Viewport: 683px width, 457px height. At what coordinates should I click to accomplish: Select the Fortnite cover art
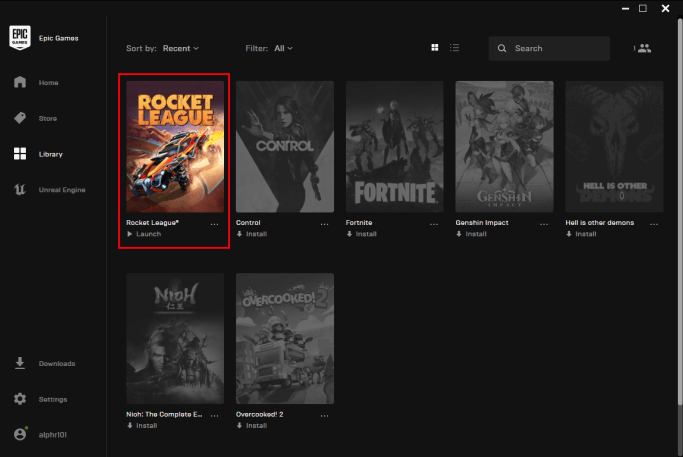click(395, 146)
